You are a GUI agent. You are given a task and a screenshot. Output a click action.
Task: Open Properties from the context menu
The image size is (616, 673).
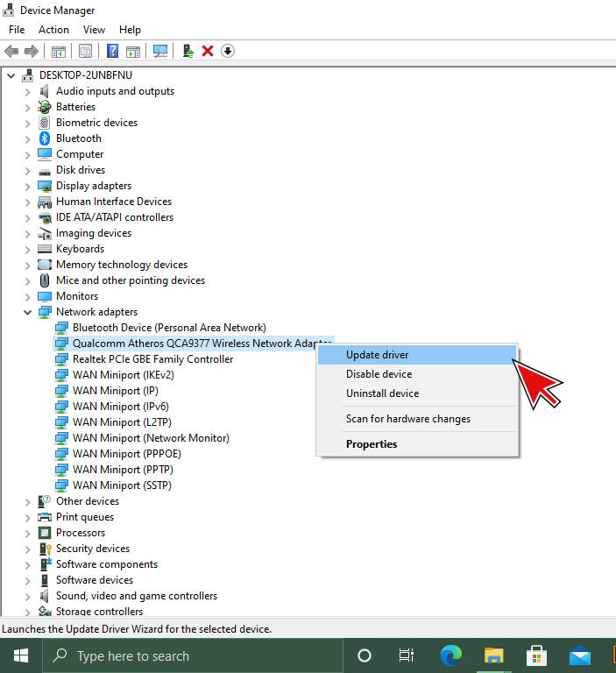[x=372, y=444]
